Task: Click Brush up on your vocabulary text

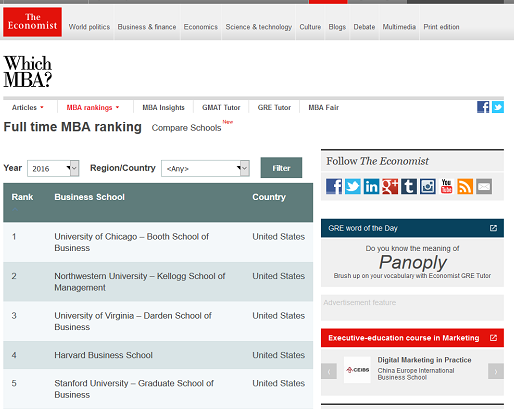Action: point(412,276)
